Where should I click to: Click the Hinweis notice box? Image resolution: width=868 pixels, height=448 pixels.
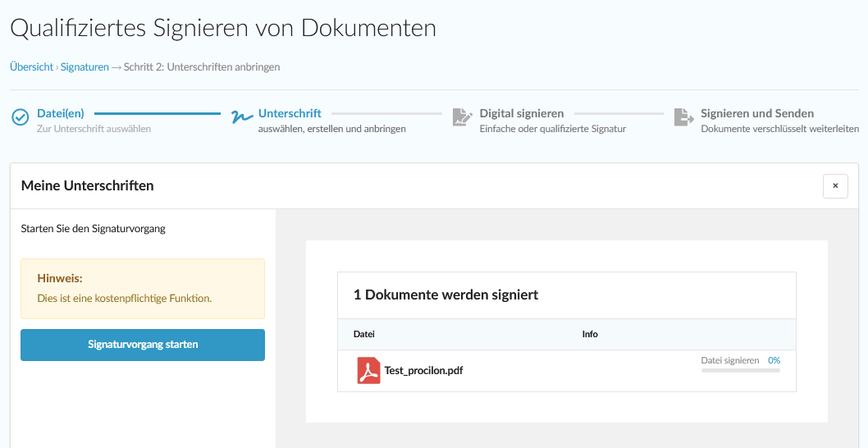(x=143, y=289)
